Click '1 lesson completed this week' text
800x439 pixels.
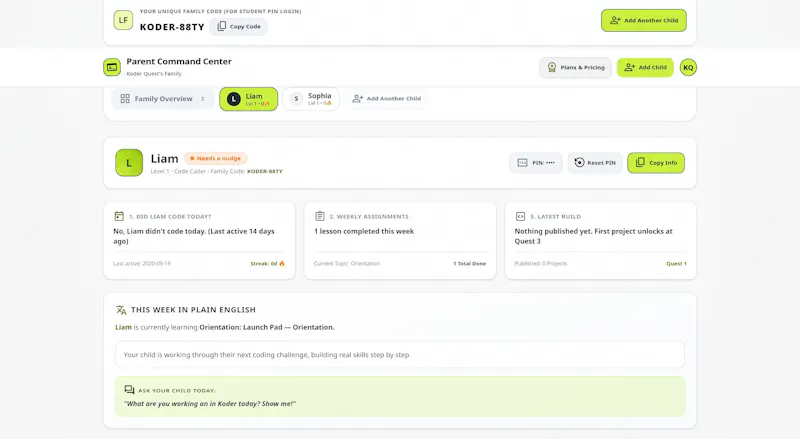(x=364, y=231)
